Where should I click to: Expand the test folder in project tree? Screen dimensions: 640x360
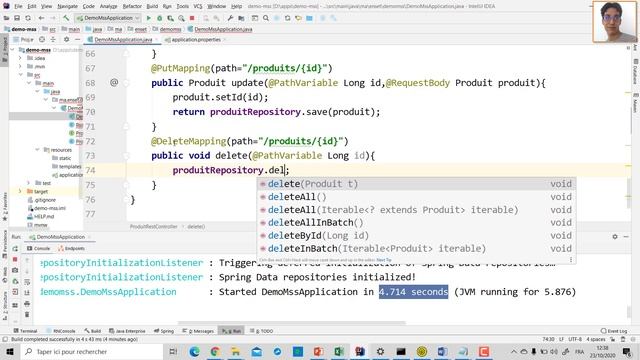coord(29,183)
